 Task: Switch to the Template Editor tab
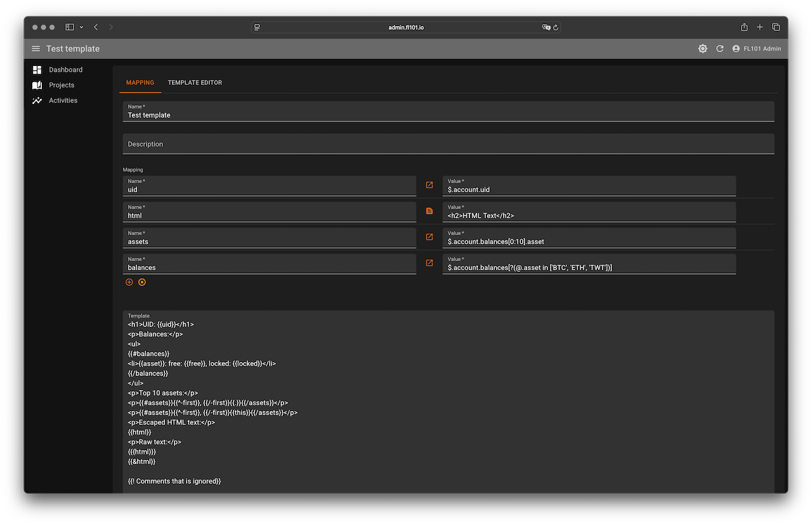coord(195,82)
